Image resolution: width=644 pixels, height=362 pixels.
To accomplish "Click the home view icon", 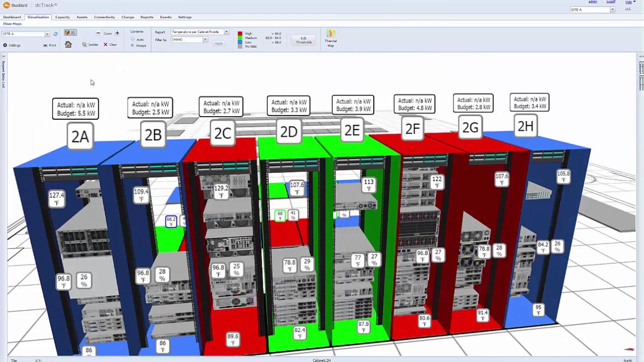I will pos(68,45).
